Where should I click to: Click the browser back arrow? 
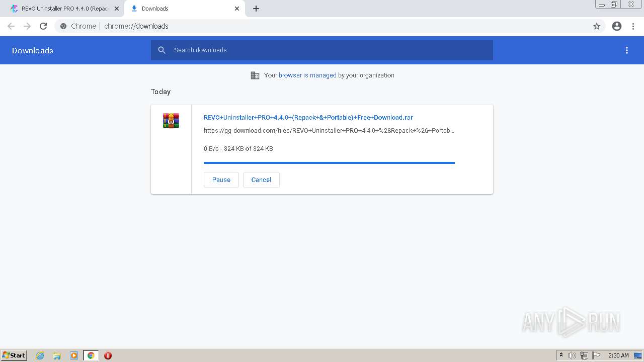coord(11,26)
